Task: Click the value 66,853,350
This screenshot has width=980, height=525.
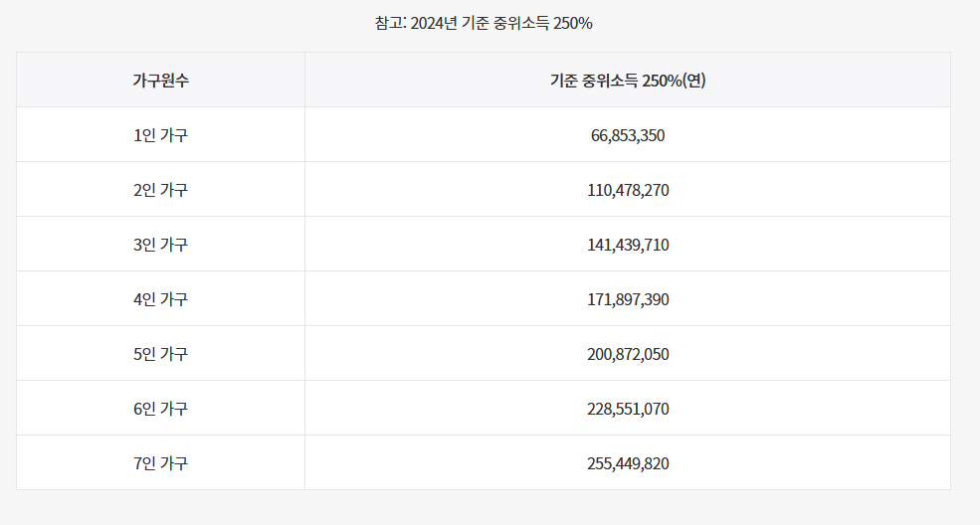Action: 628,135
